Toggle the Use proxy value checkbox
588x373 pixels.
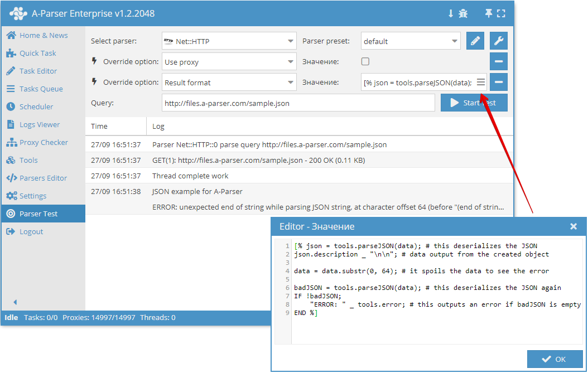coord(365,61)
